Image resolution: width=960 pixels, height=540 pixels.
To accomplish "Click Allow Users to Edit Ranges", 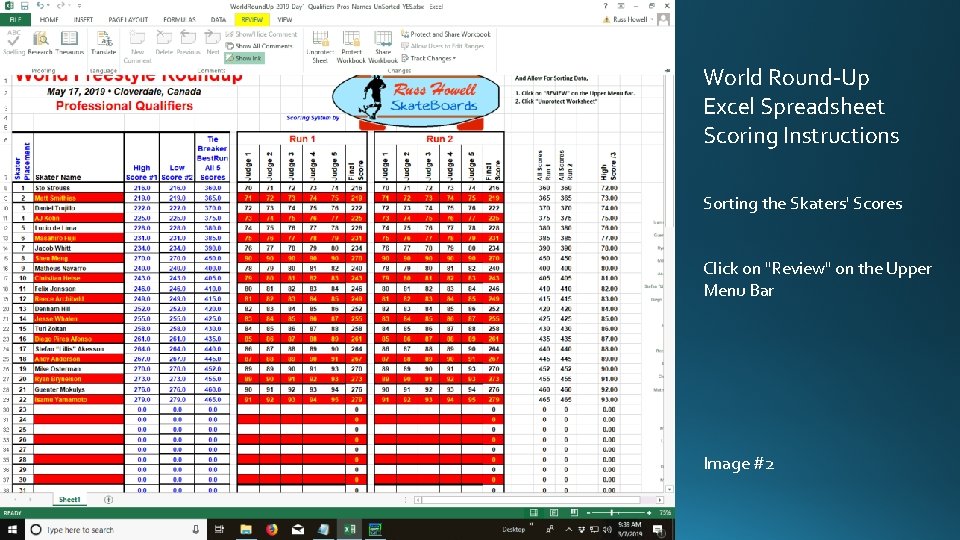I will 443,46.
